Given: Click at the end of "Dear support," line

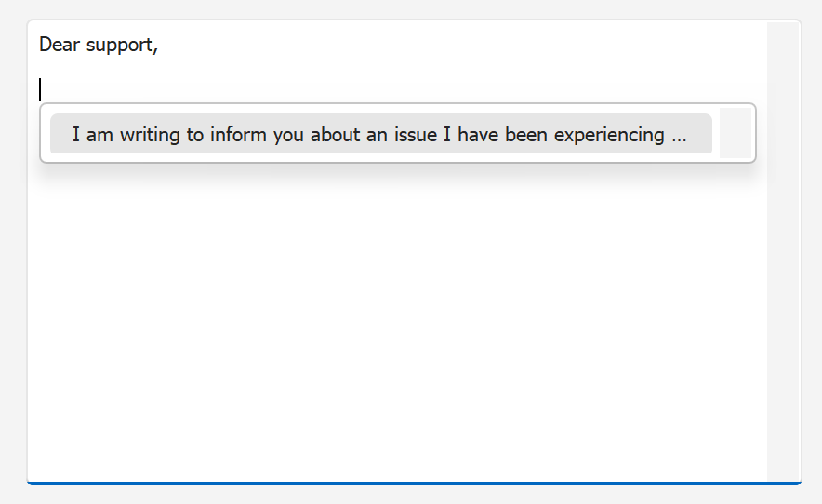Looking at the screenshot, I should [x=159, y=45].
